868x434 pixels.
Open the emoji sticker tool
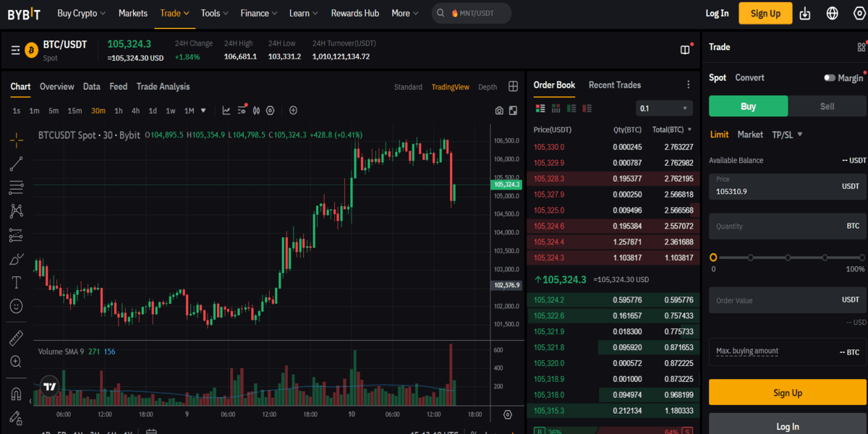[x=15, y=306]
